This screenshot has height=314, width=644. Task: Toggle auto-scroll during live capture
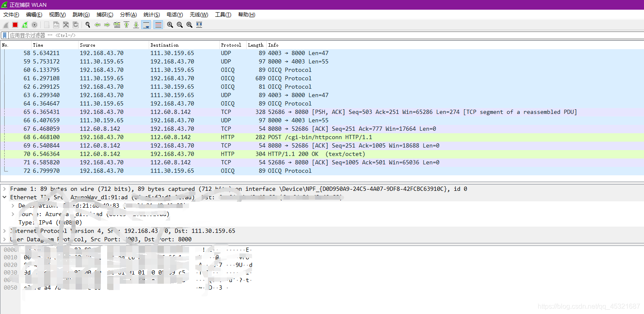[x=146, y=25]
